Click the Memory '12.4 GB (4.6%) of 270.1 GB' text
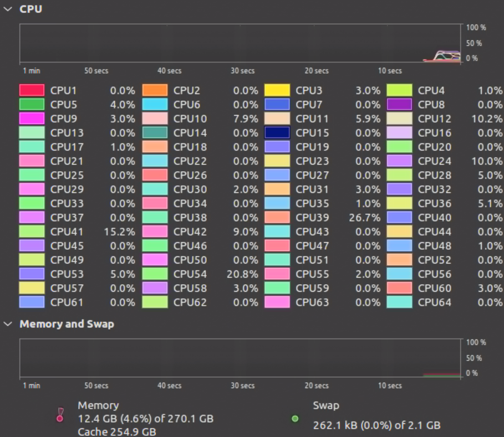504x437 pixels. [146, 419]
